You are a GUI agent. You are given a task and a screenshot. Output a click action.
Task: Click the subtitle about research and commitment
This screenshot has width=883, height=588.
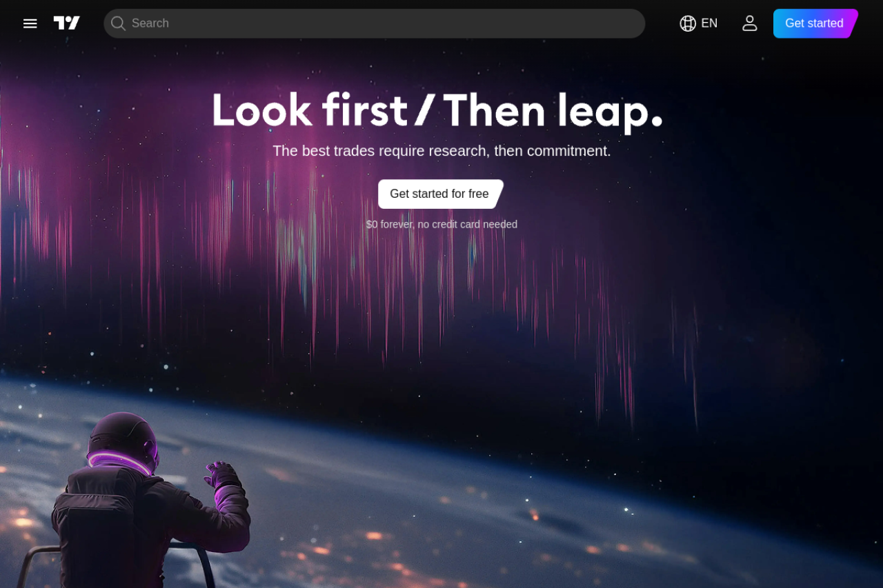click(441, 150)
